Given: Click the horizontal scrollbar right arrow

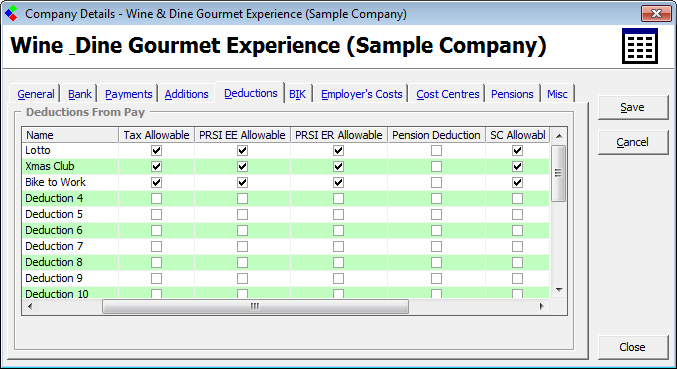Looking at the screenshot, I should click(541, 306).
